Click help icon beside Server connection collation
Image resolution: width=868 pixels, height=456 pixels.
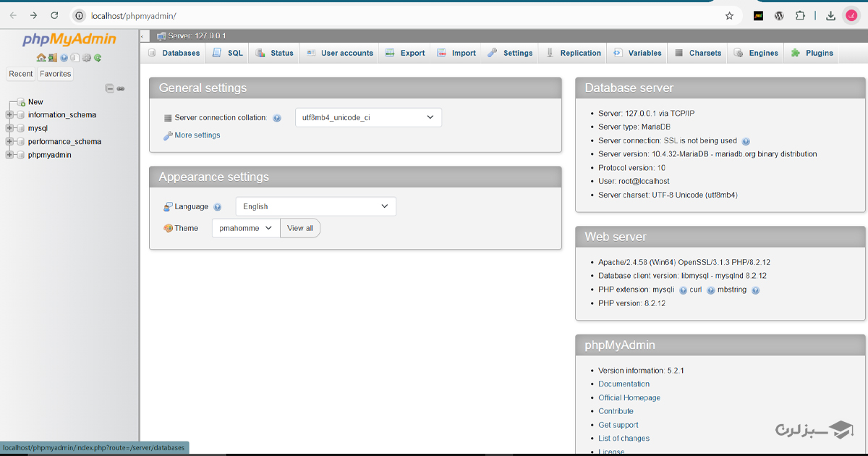click(x=277, y=118)
